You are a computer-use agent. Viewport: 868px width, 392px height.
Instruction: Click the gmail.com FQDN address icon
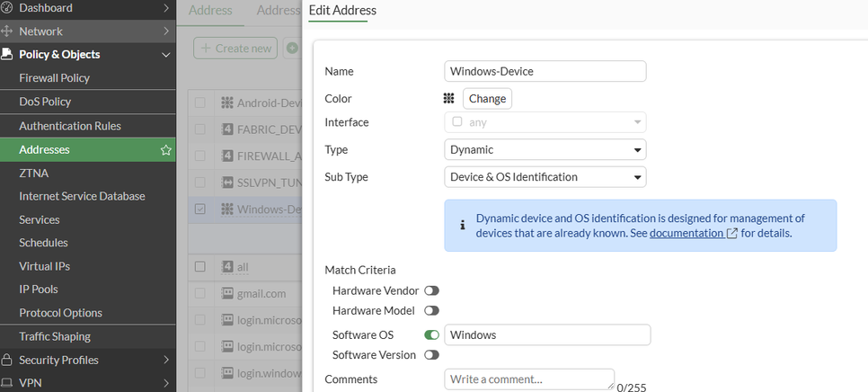227,294
